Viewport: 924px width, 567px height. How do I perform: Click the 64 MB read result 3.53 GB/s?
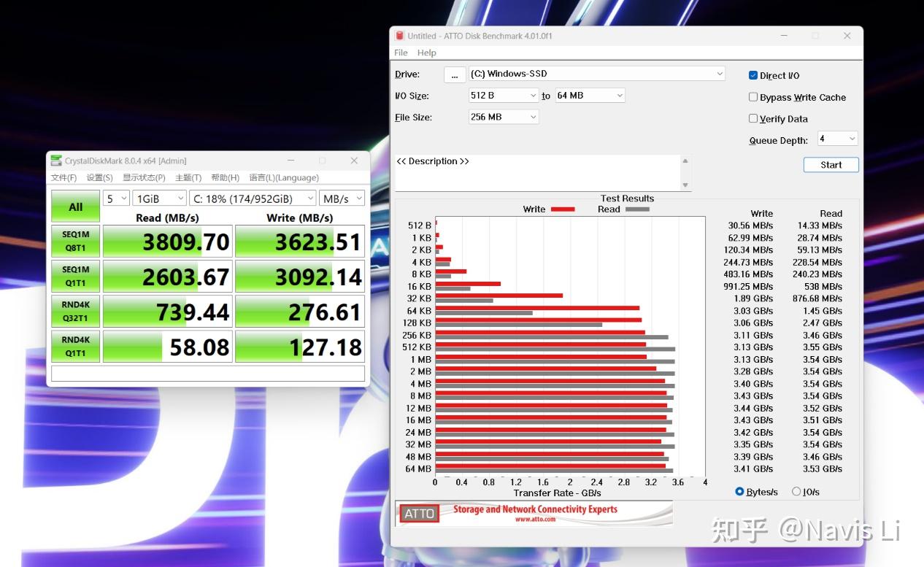(x=822, y=468)
